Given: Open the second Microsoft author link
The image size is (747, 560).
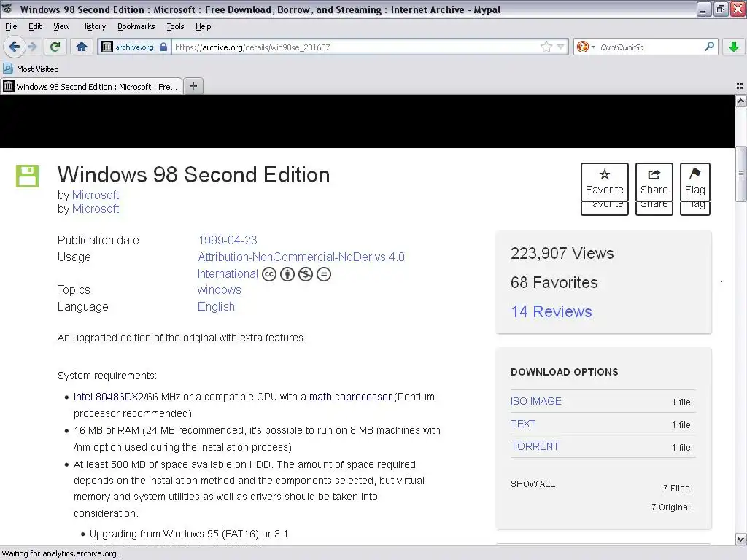Looking at the screenshot, I should (96, 209).
